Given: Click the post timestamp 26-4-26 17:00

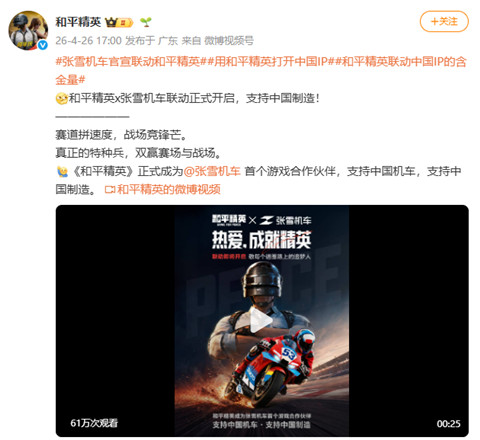Looking at the screenshot, I should point(88,41).
